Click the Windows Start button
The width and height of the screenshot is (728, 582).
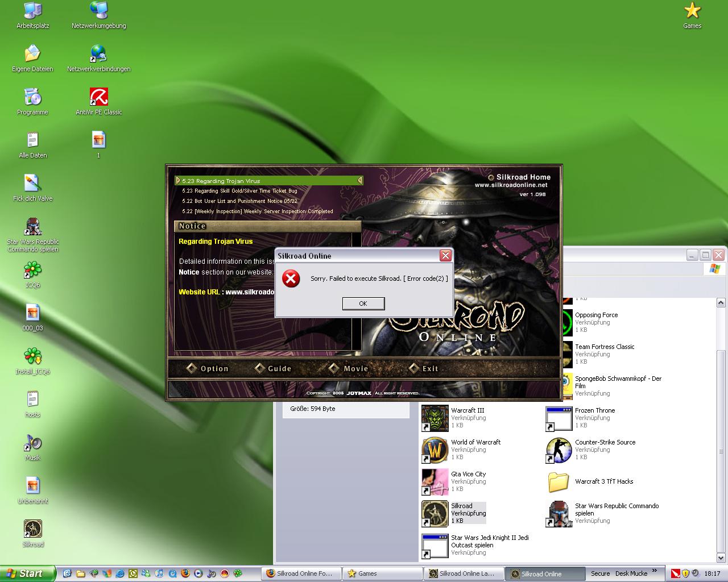point(27,573)
